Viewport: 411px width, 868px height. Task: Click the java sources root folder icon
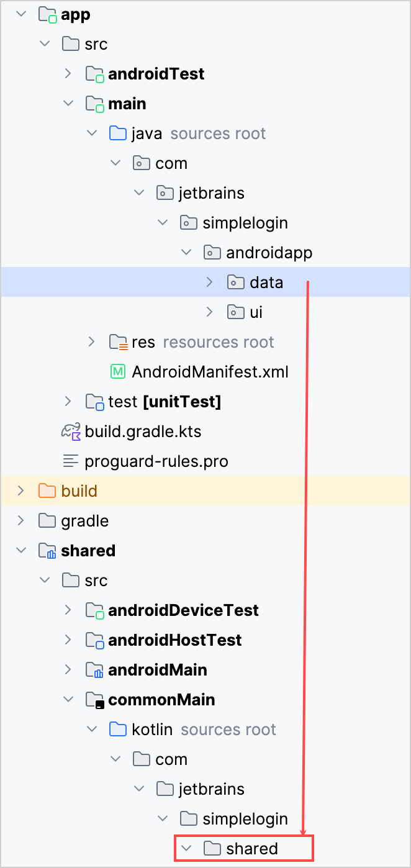(117, 133)
